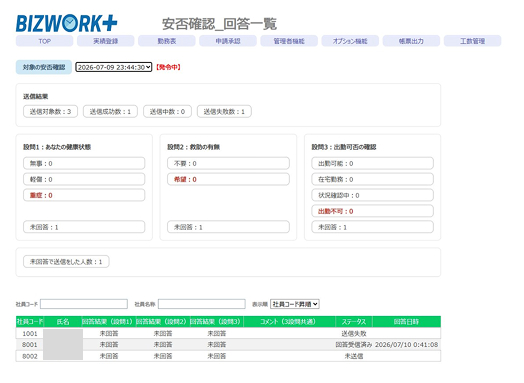Focus the 社員コード search field
This screenshot has height=383, width=524.
(x=84, y=304)
